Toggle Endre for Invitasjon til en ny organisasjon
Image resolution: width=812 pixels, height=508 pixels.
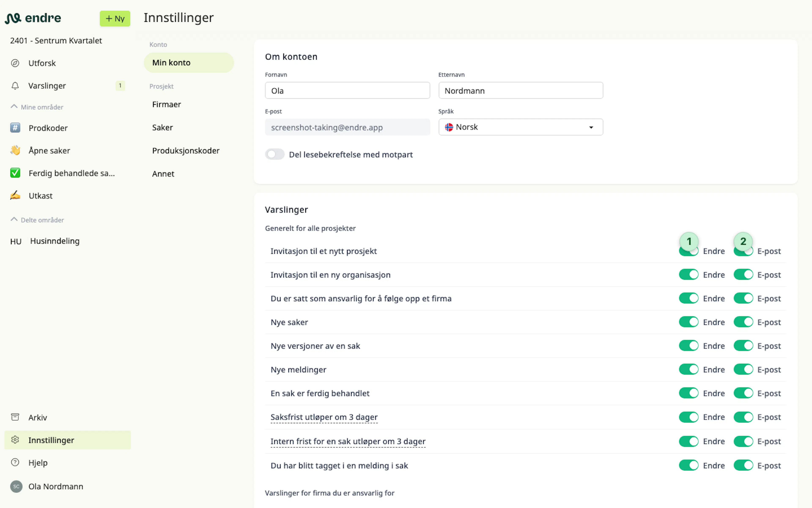pyautogui.click(x=689, y=275)
